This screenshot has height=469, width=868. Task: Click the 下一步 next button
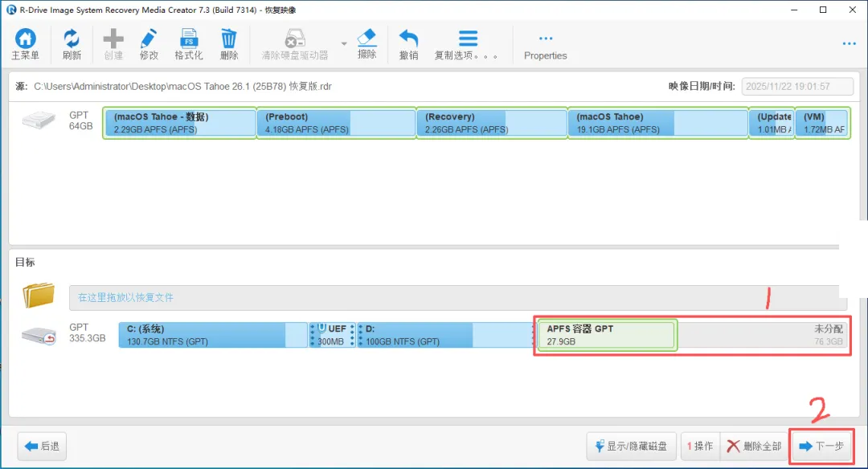click(821, 446)
